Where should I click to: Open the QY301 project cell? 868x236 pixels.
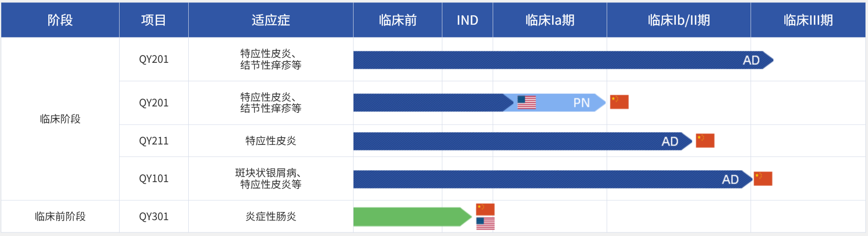click(x=154, y=216)
